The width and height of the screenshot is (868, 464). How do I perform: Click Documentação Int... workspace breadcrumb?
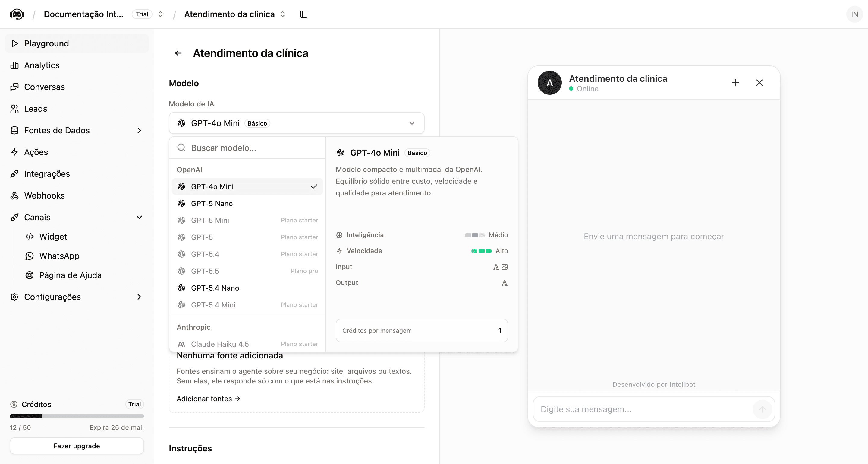[x=83, y=14]
